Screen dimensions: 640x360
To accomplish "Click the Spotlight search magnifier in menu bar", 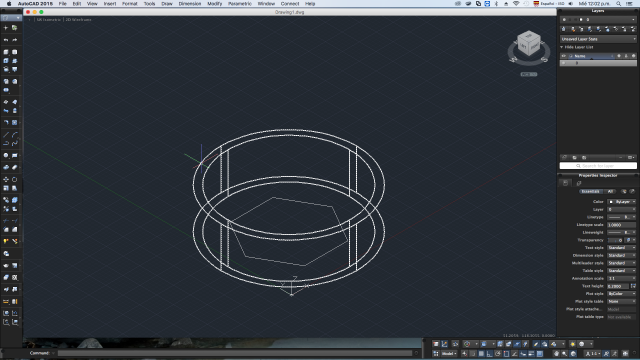I will [x=619, y=4].
